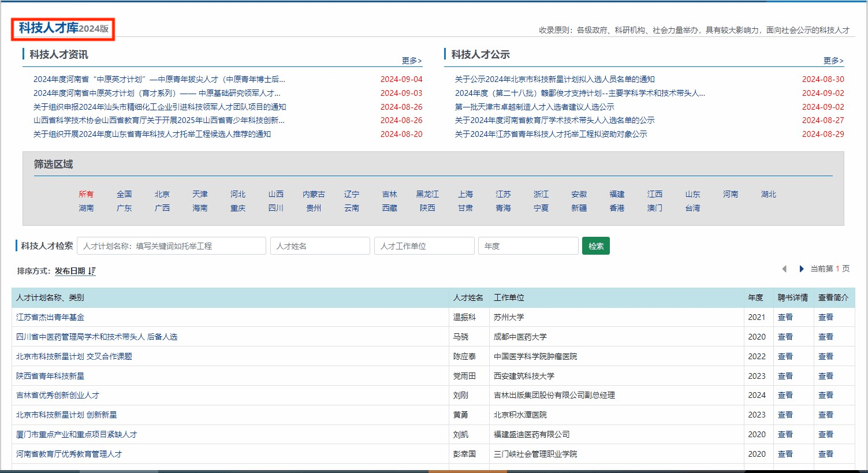Image resolution: width=868 pixels, height=473 pixels.
Task: Select 全国 region filter
Action: point(124,194)
